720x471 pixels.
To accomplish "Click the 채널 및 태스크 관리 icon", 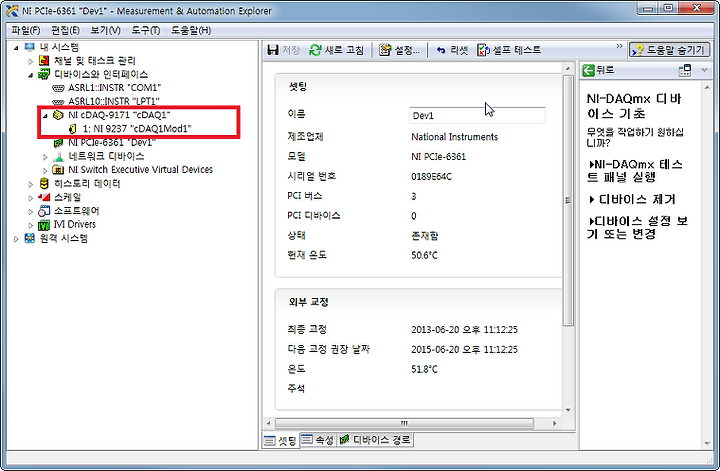I will tap(44, 61).
